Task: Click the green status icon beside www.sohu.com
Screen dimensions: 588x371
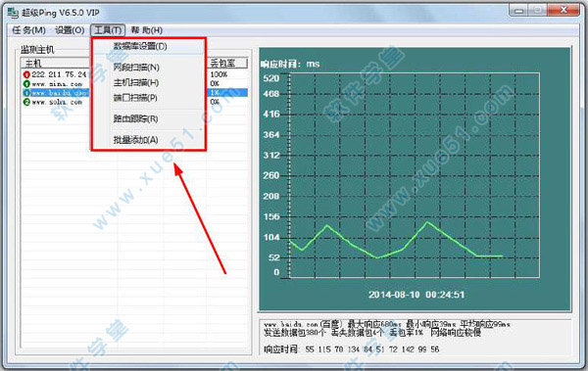Action: click(26, 102)
